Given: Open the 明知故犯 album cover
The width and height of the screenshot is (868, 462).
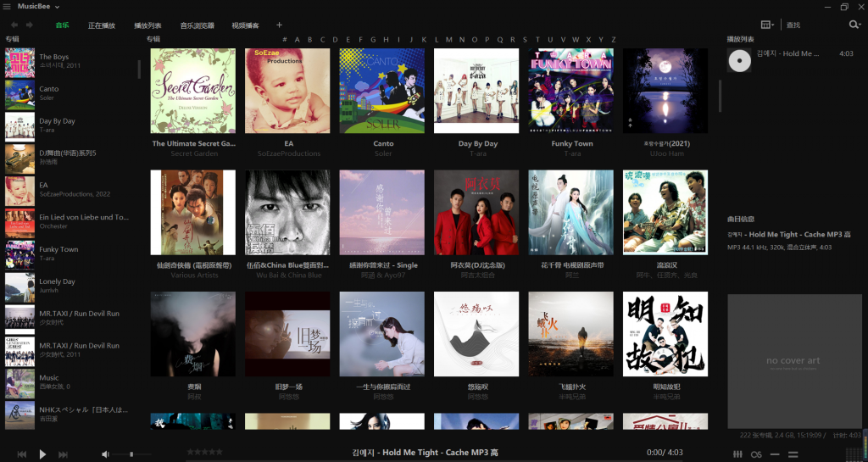Looking at the screenshot, I should click(665, 334).
